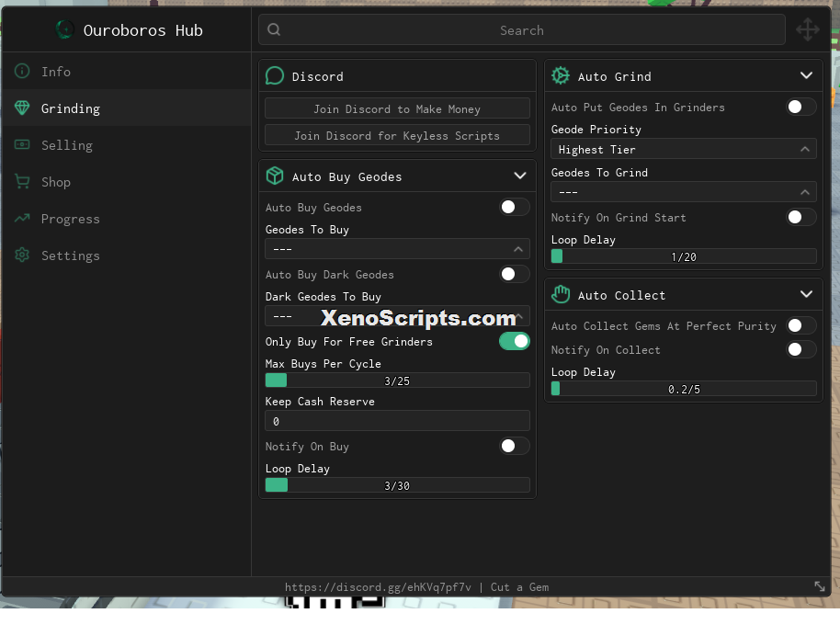Switch to the Settings tab
The image size is (840, 636).
(x=127, y=255)
